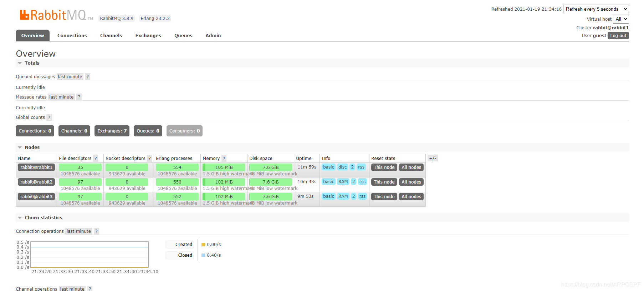This screenshot has height=291, width=644.
Task: Open help for Memory column
Action: [224, 158]
